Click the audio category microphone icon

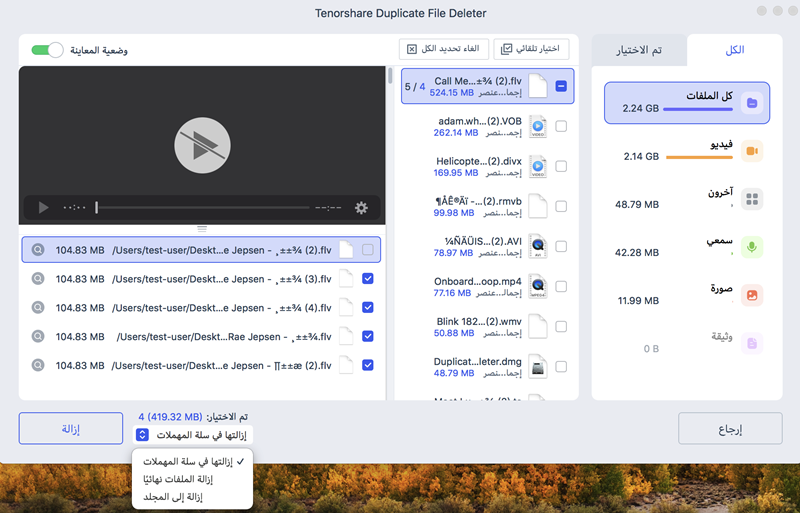pos(752,247)
